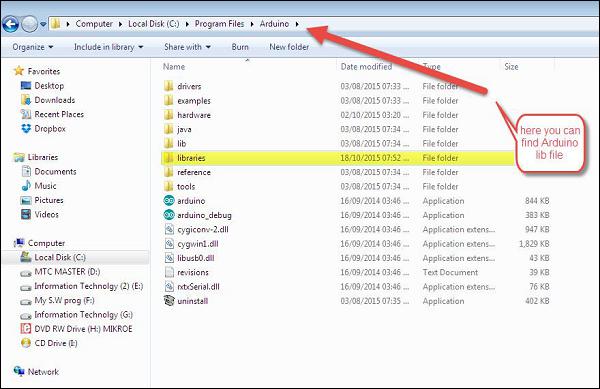The width and height of the screenshot is (600, 389).
Task: Select Libraries in navigation pane
Action: (x=43, y=157)
